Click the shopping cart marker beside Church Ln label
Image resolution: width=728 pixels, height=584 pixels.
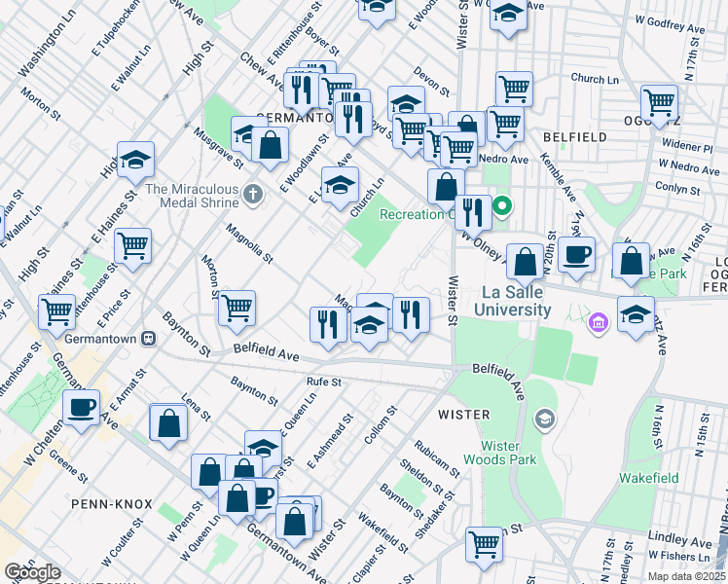click(514, 89)
